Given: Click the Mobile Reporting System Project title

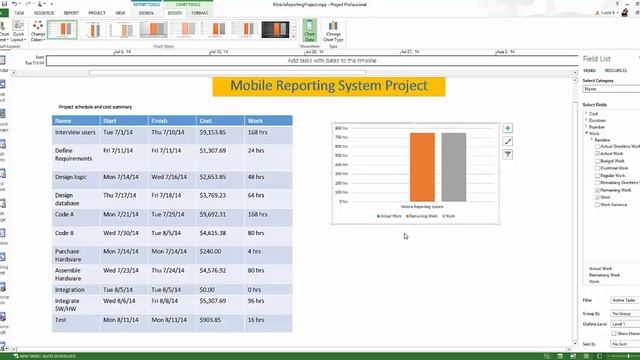Looking at the screenshot, I should 329,86.
